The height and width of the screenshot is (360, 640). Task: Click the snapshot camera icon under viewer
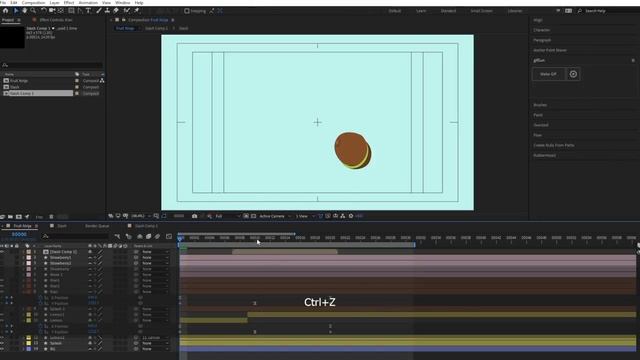point(195,216)
